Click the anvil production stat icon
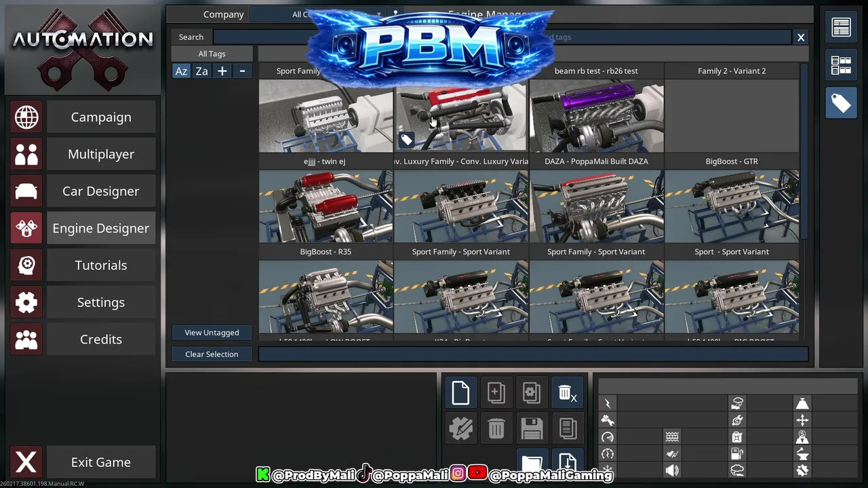 (802, 453)
